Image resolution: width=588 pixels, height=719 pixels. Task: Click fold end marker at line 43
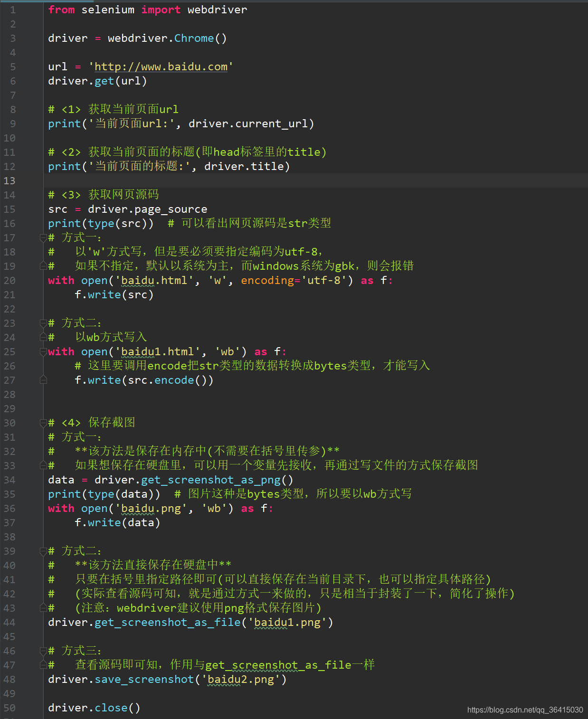click(43, 608)
